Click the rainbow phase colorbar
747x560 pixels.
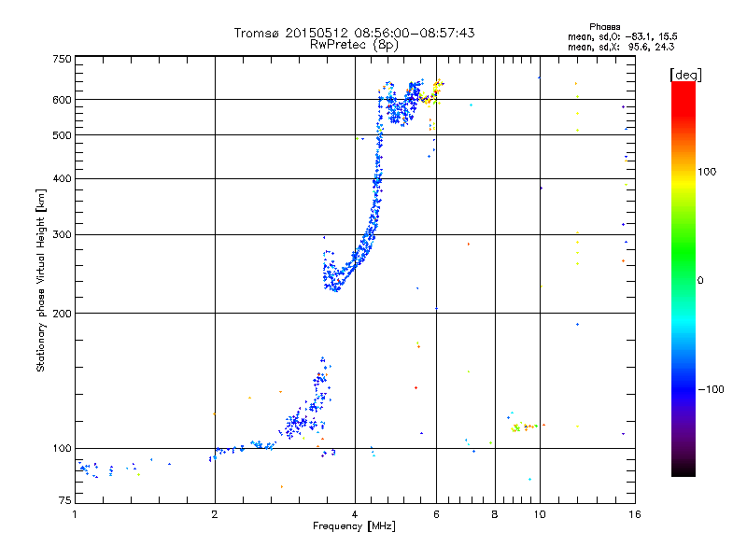684,278
